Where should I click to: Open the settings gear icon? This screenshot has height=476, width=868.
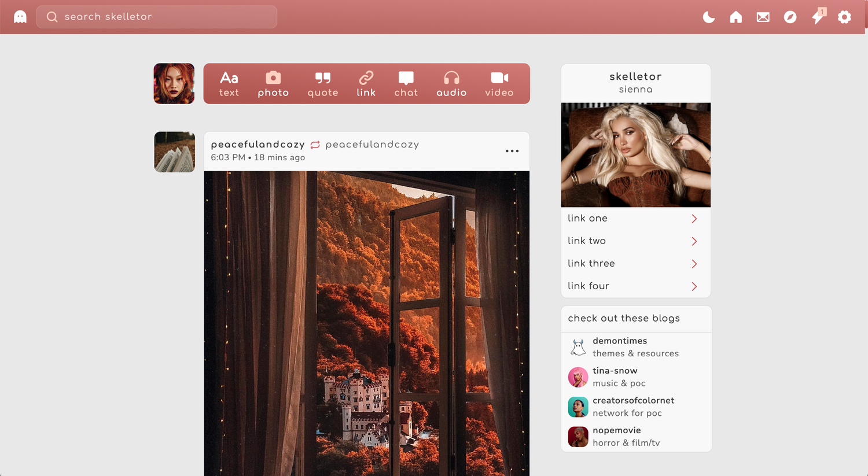point(844,17)
